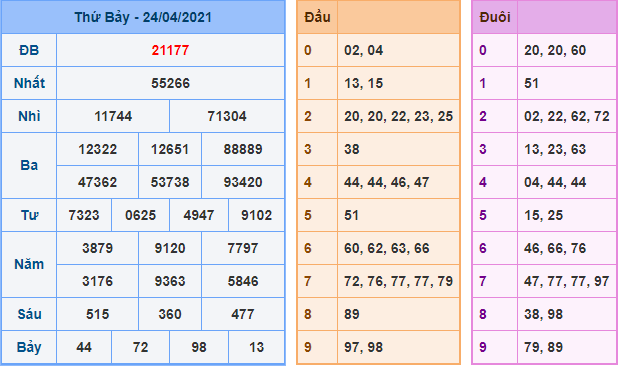Image resolution: width=619 pixels, height=366 pixels.
Task: Select Năm prize number 7797
Action: pos(243,248)
